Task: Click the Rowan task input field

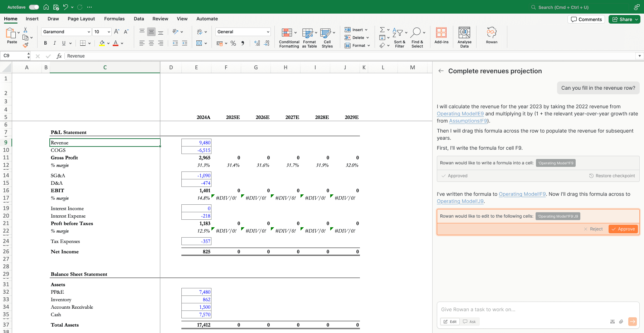Action: (x=538, y=309)
